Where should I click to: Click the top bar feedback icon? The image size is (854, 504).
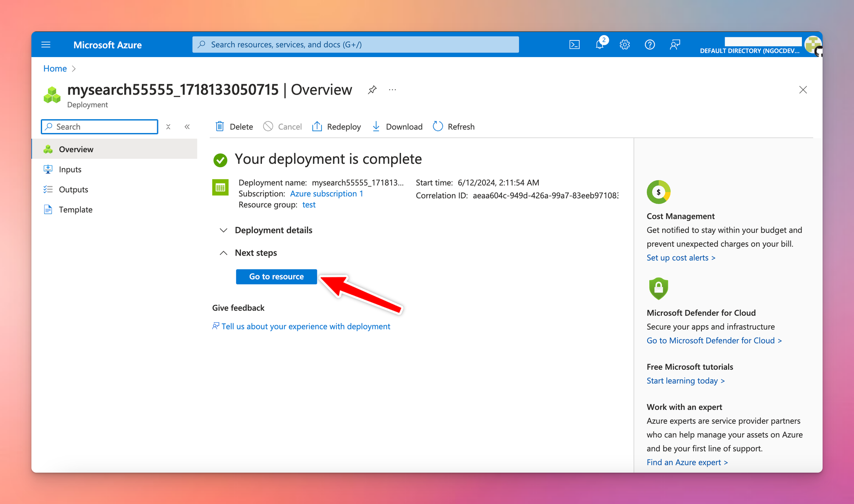tap(675, 45)
